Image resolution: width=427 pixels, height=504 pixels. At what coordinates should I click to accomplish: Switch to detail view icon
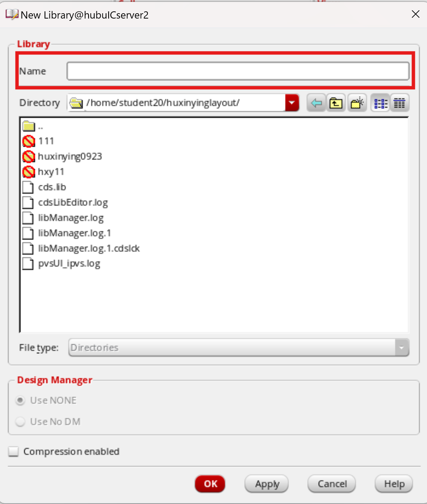point(399,103)
